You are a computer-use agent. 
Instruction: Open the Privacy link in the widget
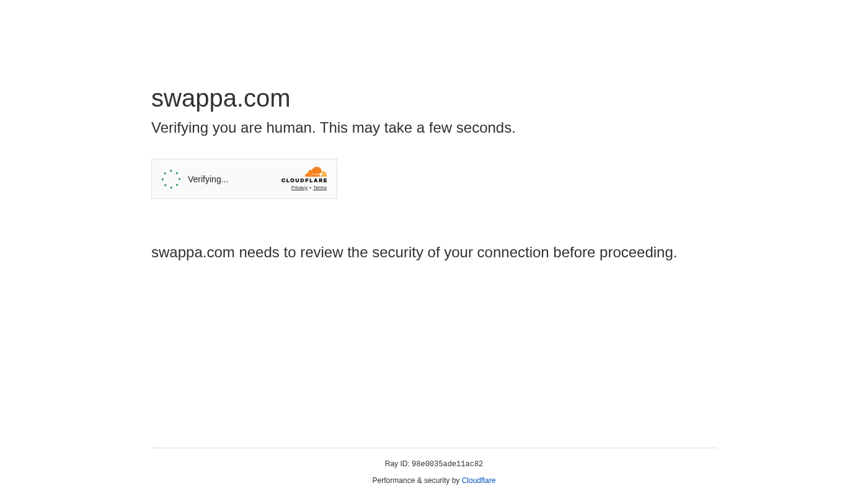click(299, 188)
